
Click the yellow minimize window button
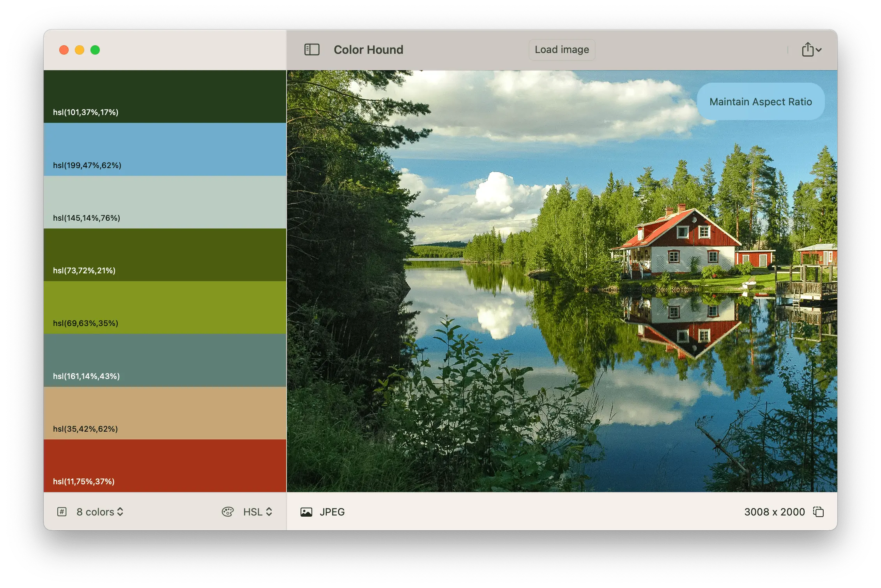pyautogui.click(x=80, y=50)
